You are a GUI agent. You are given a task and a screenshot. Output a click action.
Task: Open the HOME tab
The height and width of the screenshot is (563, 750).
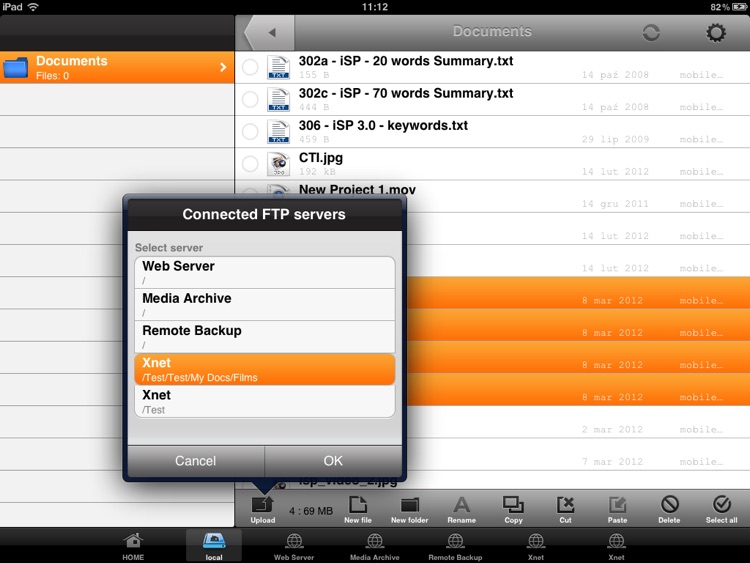(x=133, y=546)
